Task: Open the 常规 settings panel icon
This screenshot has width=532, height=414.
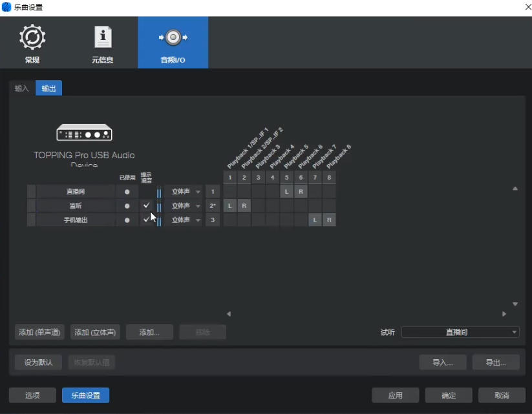Action: [32, 42]
